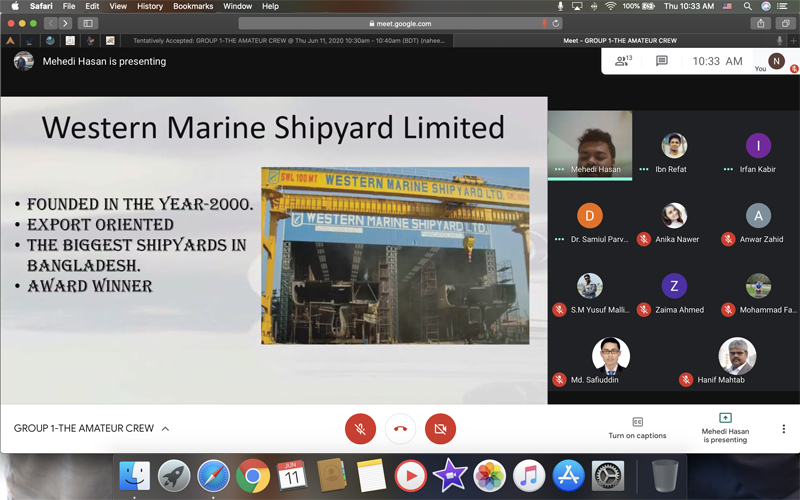
Task: Open Wi-Fi status menu
Action: pos(610,6)
